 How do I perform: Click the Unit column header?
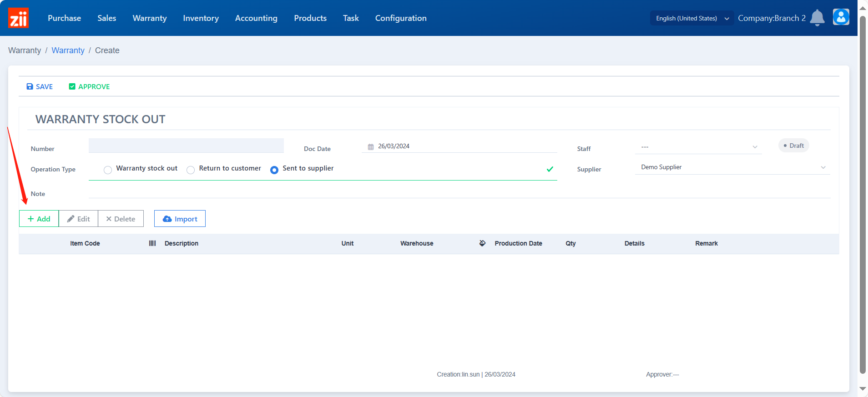pos(348,243)
